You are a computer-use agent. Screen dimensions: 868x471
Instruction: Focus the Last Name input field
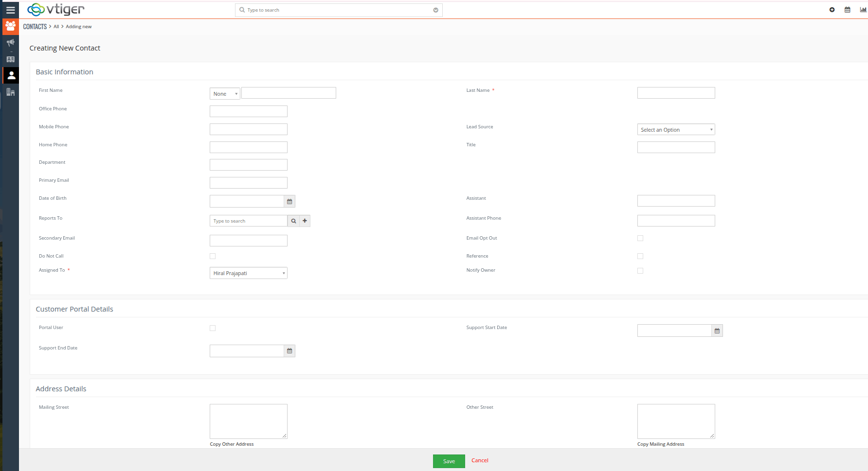[676, 93]
